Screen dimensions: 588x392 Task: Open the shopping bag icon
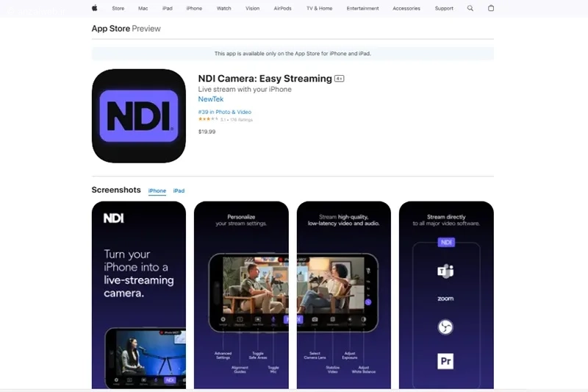(491, 8)
